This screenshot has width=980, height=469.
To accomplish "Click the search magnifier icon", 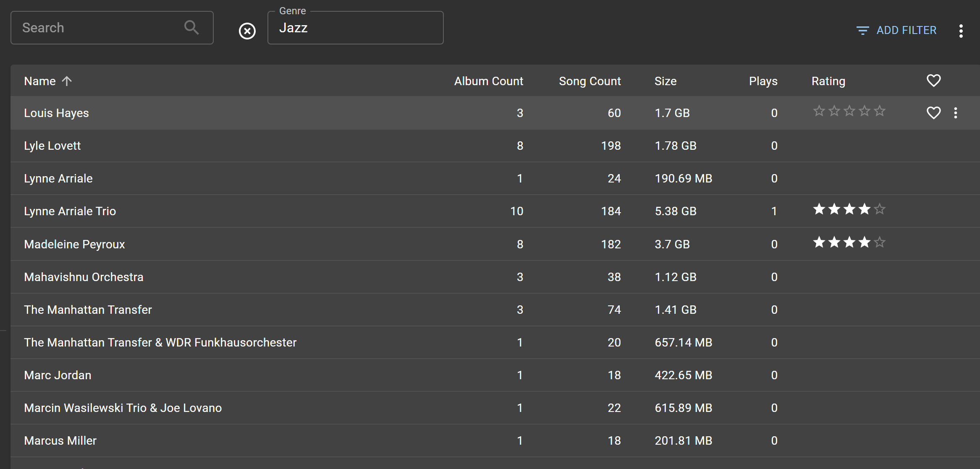I will (191, 28).
